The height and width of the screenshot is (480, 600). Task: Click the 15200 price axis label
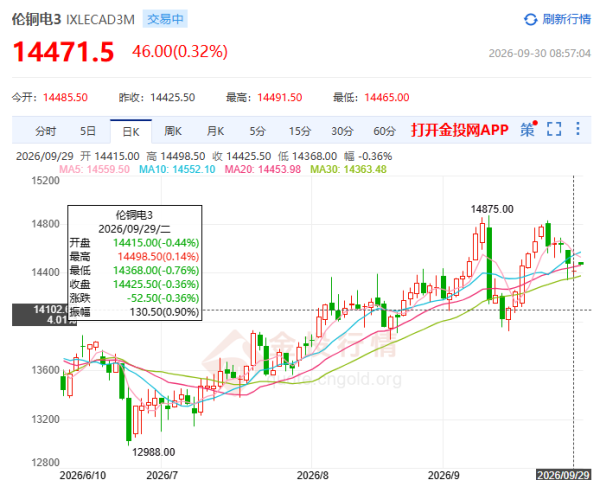46,181
